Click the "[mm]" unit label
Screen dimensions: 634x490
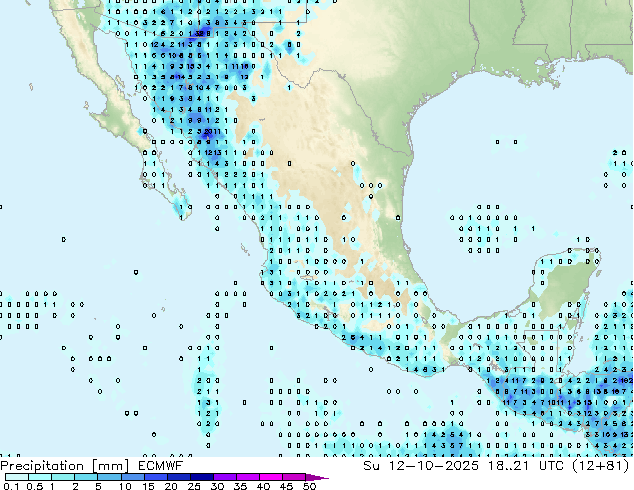[110, 466]
